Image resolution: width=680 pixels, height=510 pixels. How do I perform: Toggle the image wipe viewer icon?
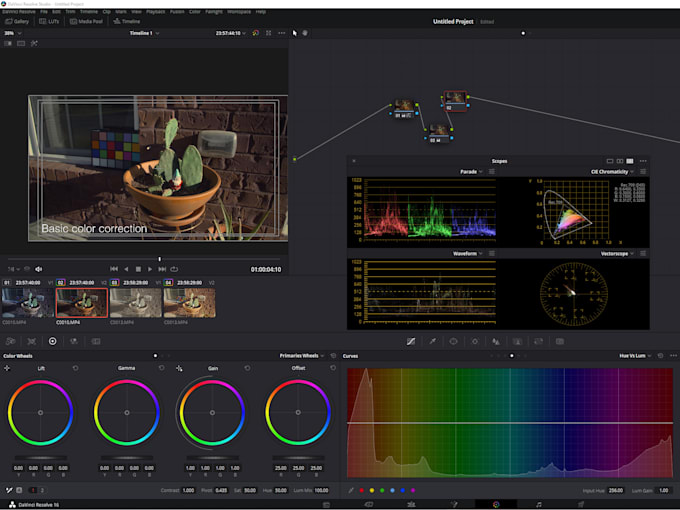tap(8, 43)
